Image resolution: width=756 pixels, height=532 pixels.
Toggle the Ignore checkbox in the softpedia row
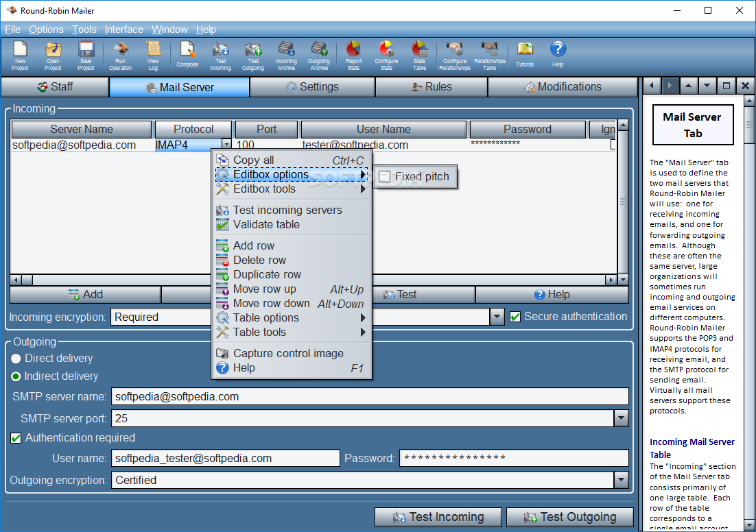pos(613,145)
